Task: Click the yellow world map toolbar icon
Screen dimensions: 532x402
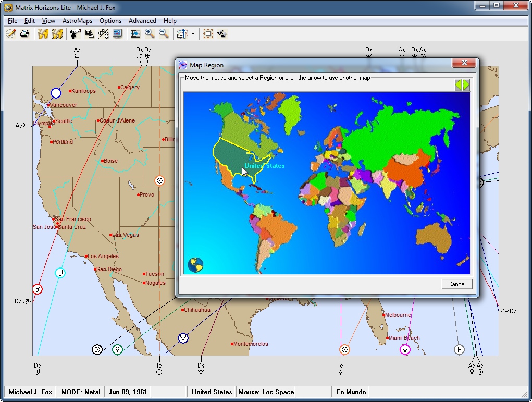Action: click(43, 33)
